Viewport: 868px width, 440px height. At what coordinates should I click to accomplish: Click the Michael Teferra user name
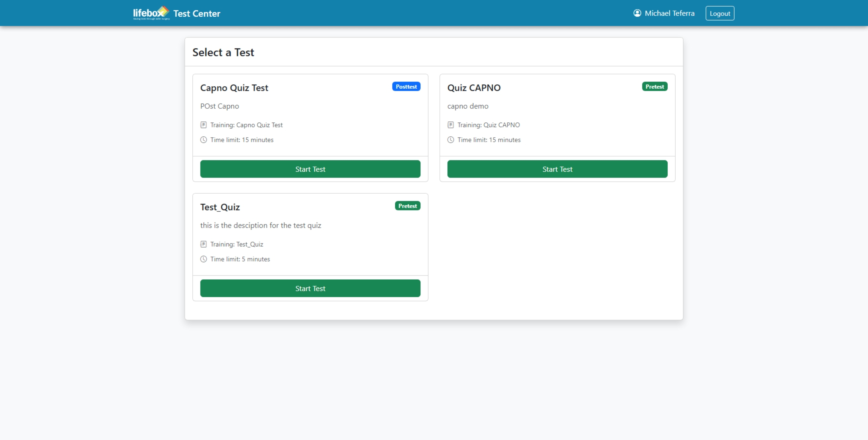click(x=669, y=13)
